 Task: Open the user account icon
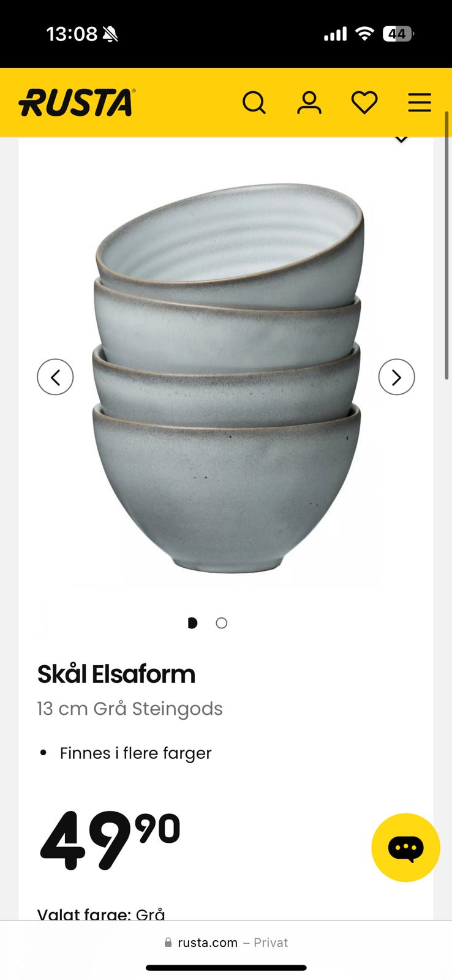[309, 102]
